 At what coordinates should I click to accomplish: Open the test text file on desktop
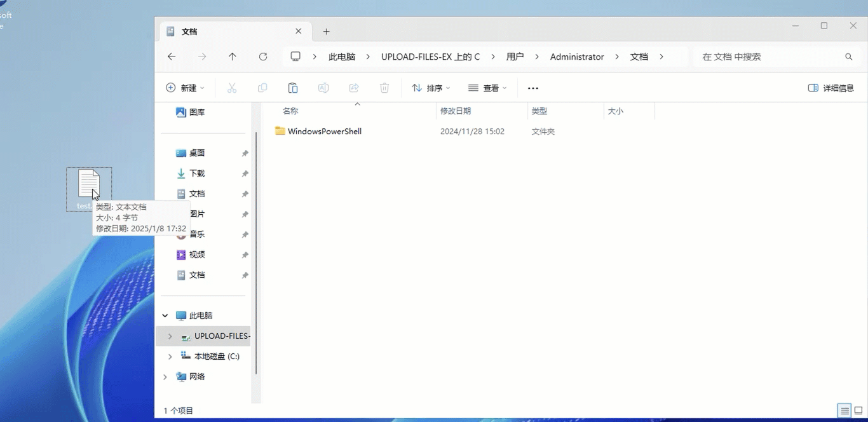(88, 184)
